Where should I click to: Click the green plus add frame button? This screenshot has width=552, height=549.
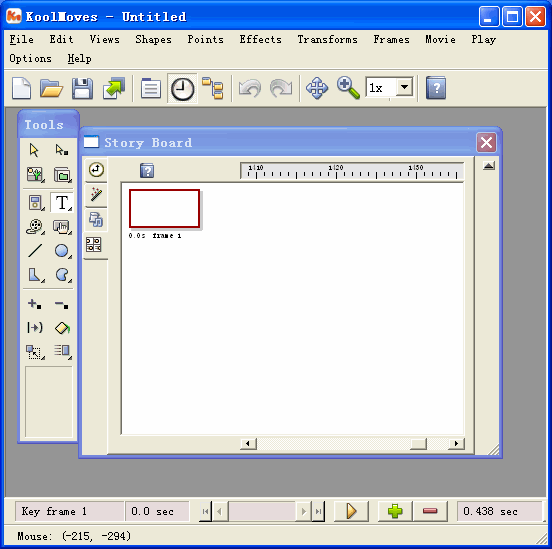395,511
